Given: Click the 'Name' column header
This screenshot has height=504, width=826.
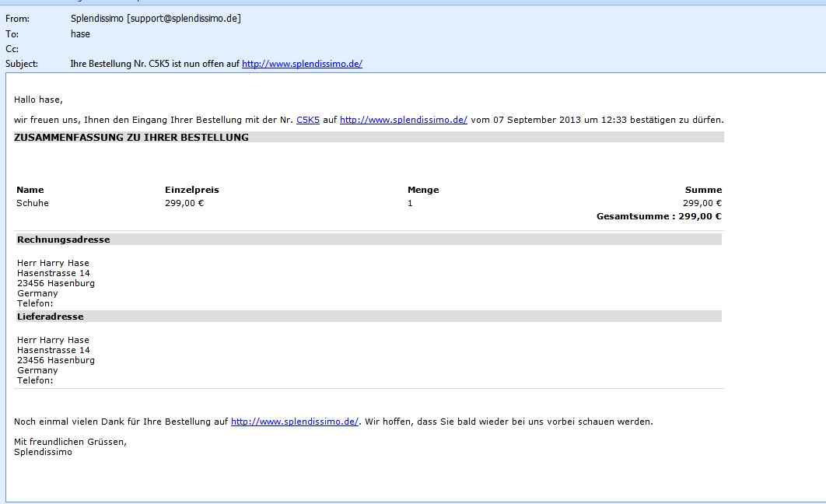Looking at the screenshot, I should (x=30, y=190).
